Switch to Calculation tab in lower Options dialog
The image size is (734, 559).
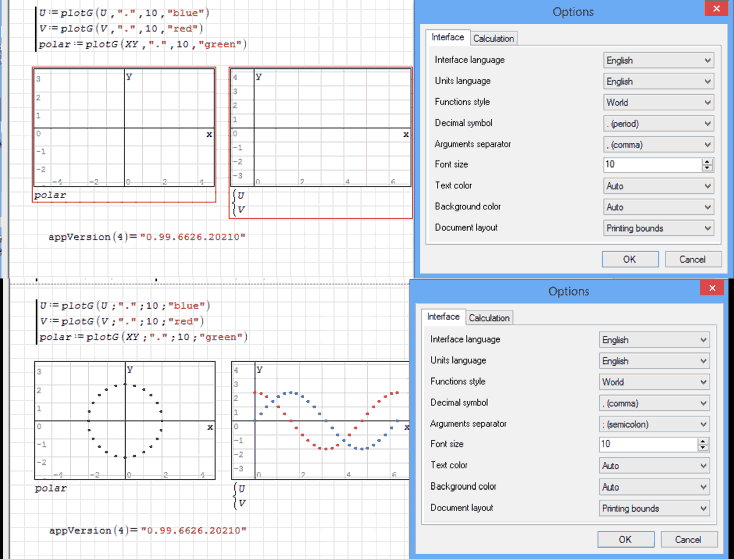point(489,318)
